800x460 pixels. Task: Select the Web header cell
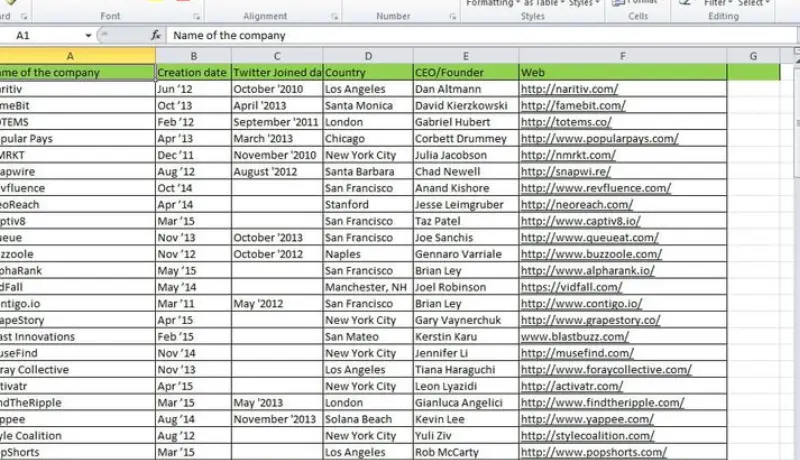coord(622,72)
